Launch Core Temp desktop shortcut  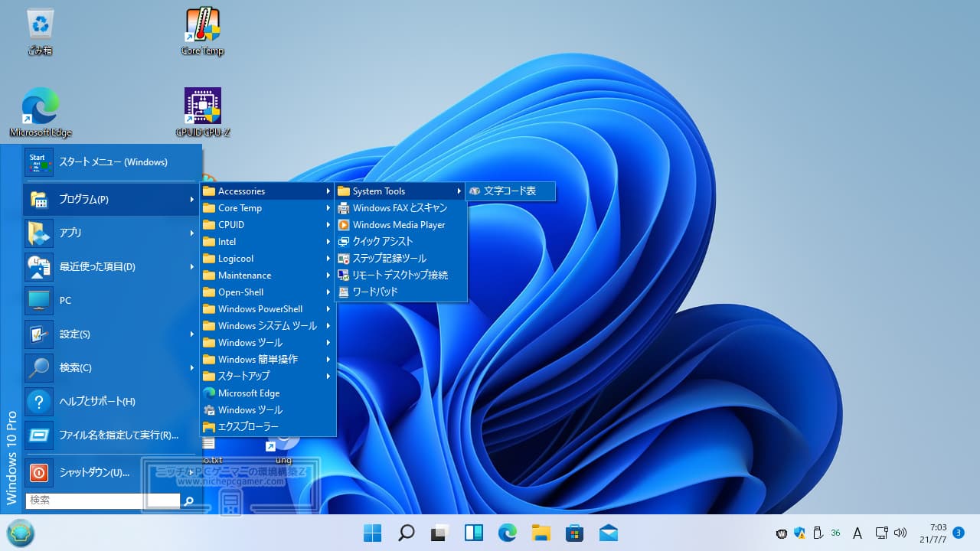pos(203,32)
